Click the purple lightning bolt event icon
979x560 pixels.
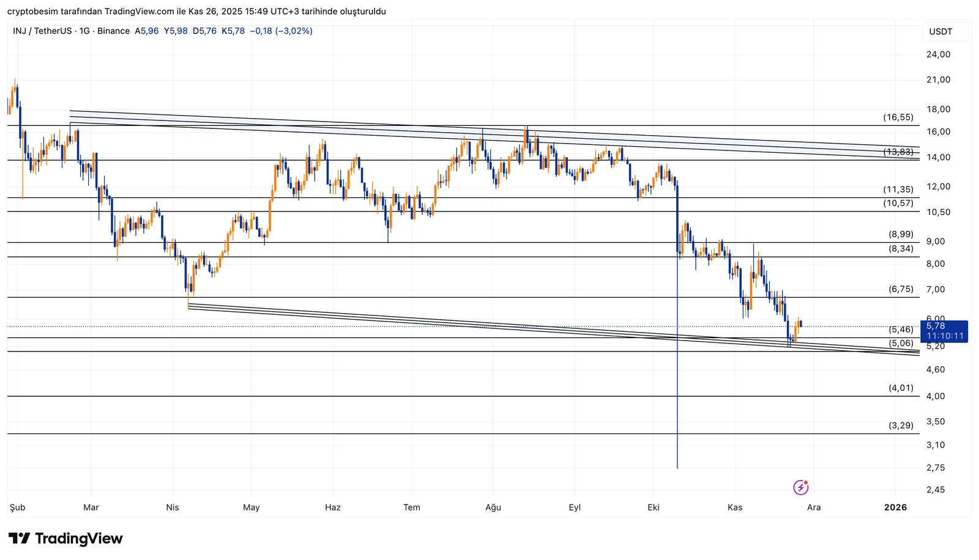800,487
